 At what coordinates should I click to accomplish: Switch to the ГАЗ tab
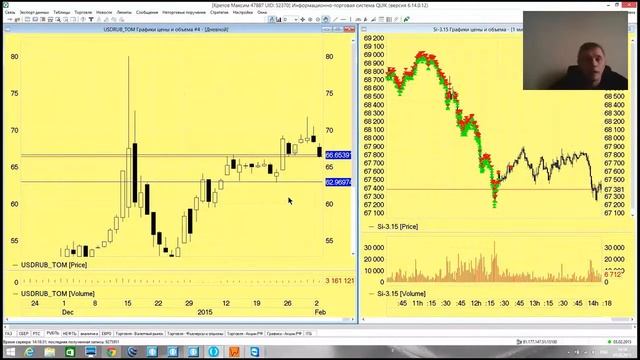(9, 333)
